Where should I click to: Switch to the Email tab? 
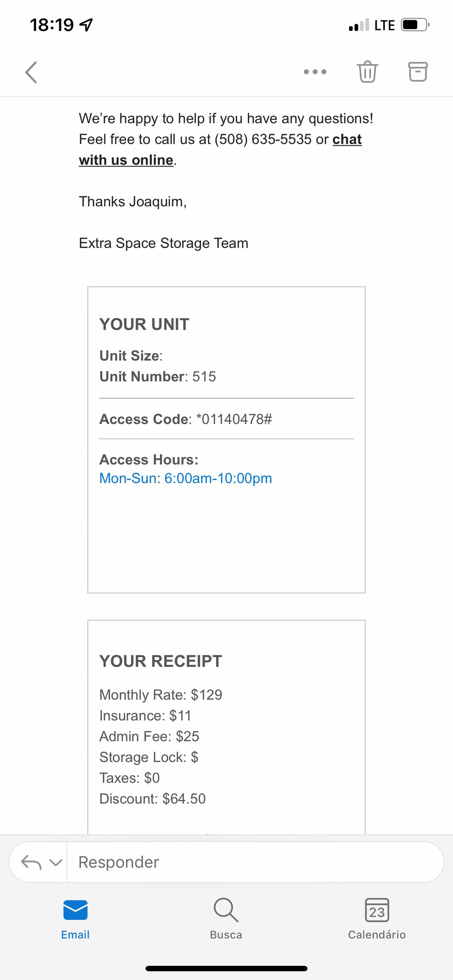[x=75, y=919]
